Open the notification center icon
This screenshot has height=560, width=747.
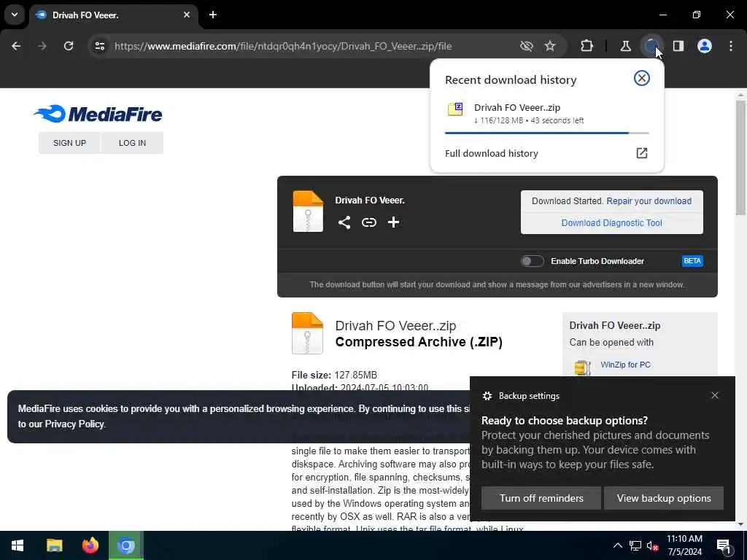724,545
